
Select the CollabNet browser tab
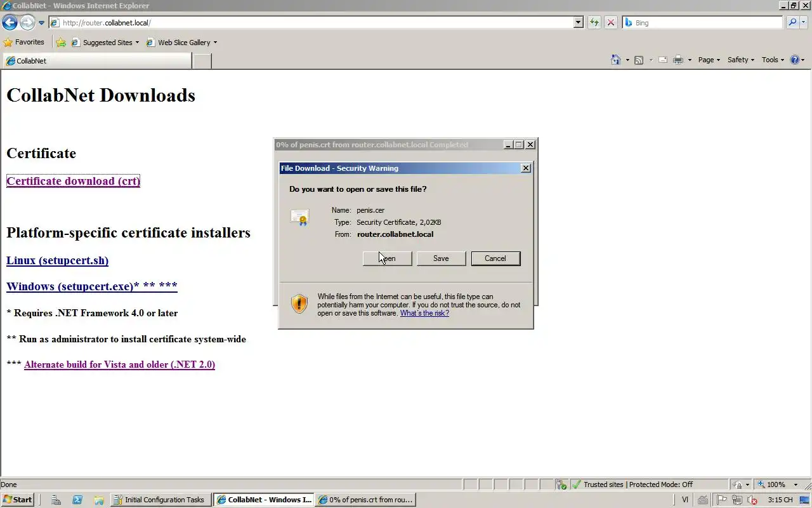coord(97,61)
